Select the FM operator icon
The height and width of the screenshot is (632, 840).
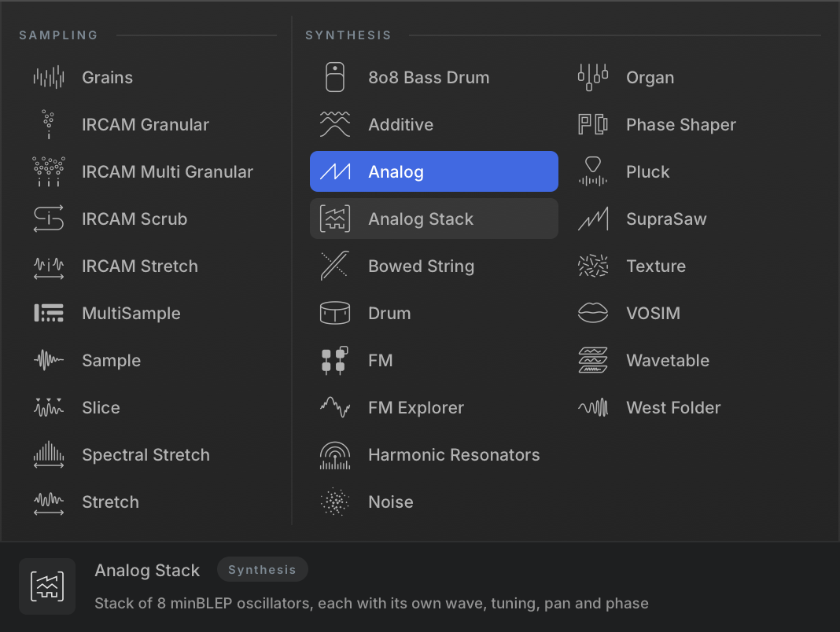pyautogui.click(x=335, y=361)
